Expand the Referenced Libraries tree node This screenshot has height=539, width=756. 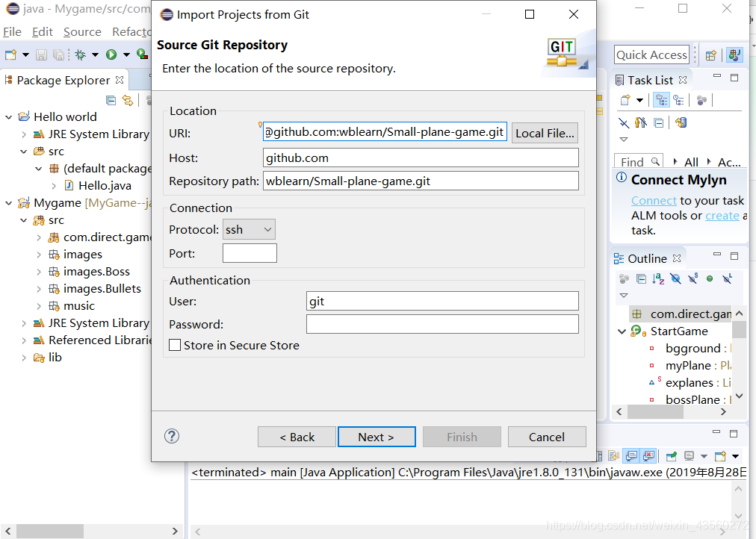pyautogui.click(x=24, y=340)
